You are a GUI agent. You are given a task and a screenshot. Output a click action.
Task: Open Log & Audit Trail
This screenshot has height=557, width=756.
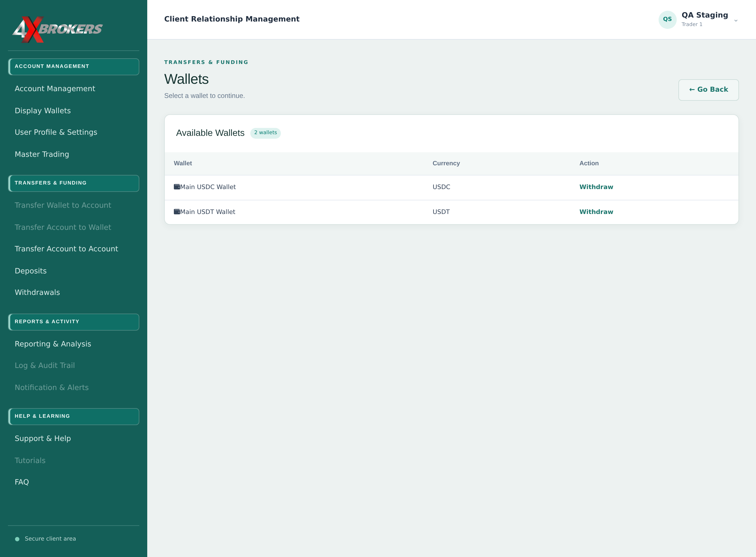tap(45, 365)
